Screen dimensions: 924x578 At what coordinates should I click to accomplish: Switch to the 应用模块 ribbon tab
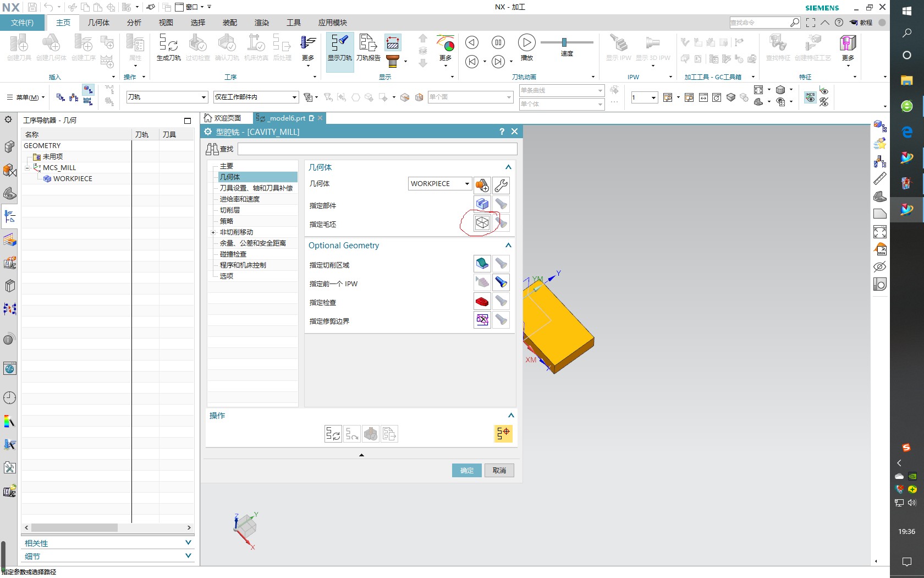click(333, 23)
